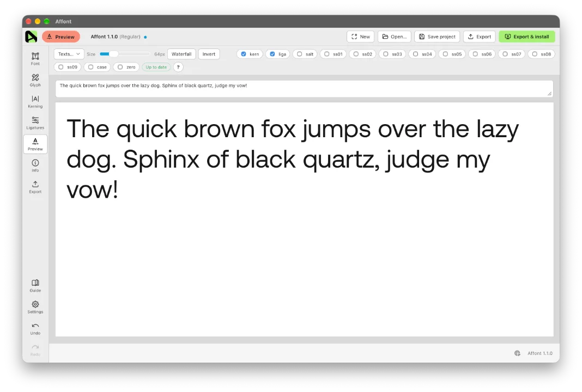Click the Waterfall button
This screenshot has height=392, width=582.
[x=181, y=54]
